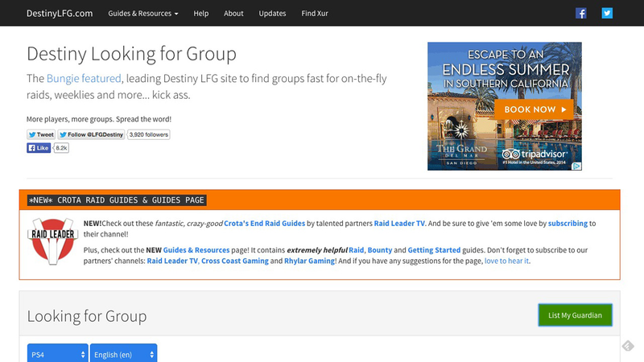Open the Bounty guides link

coord(379,250)
